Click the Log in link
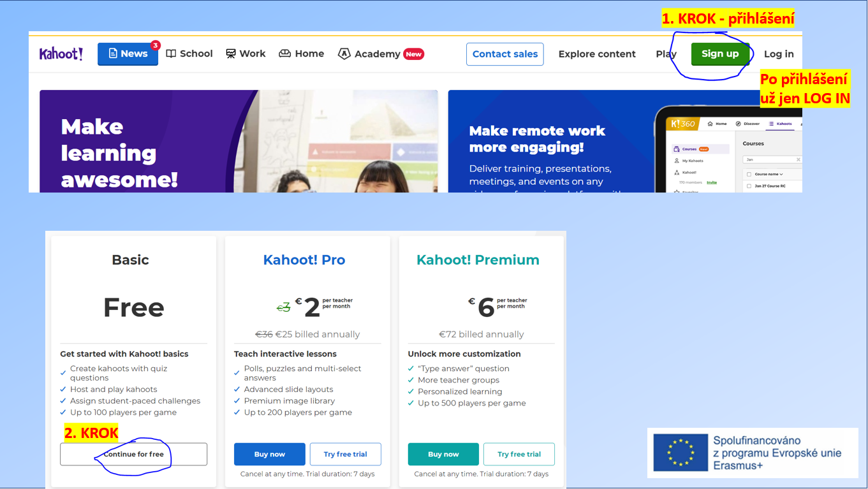This screenshot has height=489, width=868. [x=779, y=54]
